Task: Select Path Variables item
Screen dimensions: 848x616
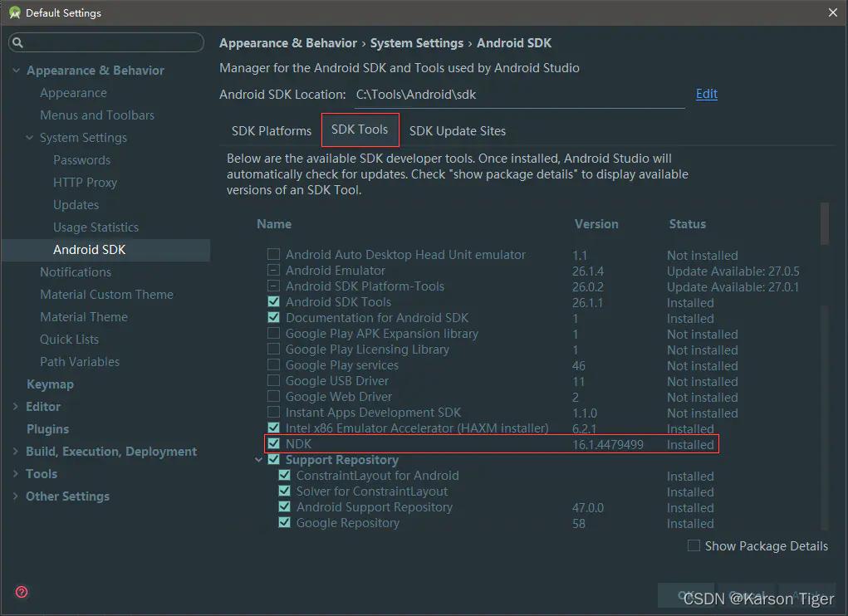Action: tap(80, 362)
